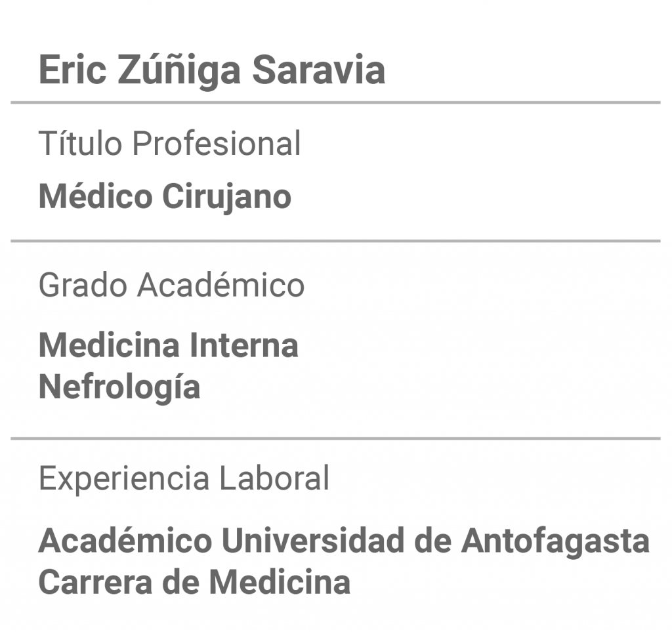Click the word Universidad
Viewport: 672px width, 632px height.
click(313, 541)
